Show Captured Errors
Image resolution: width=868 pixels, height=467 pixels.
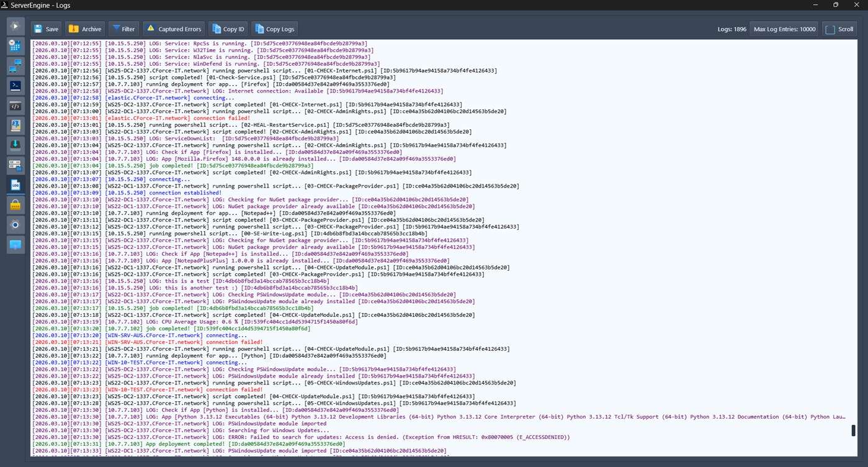[174, 29]
